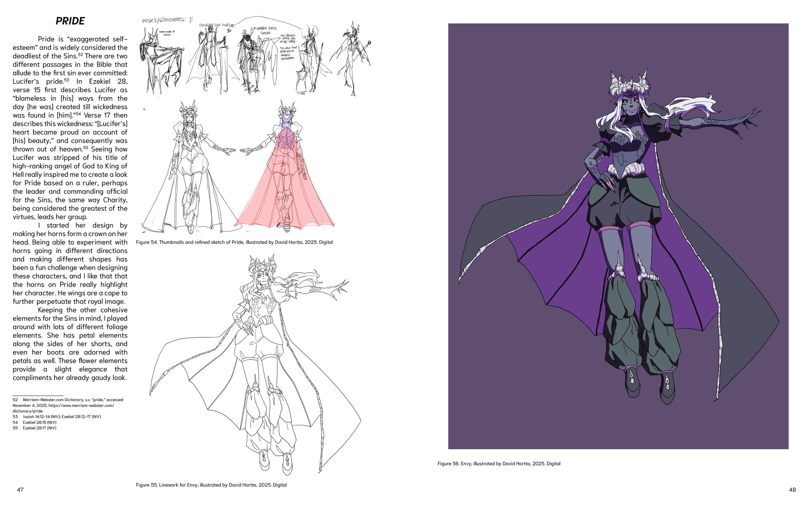Click the back-view sketch with red cape
Screen dimensions: 812x508
click(285, 168)
